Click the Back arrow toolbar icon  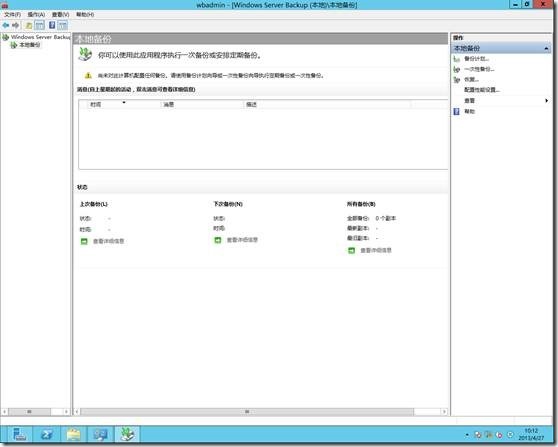(6, 25)
